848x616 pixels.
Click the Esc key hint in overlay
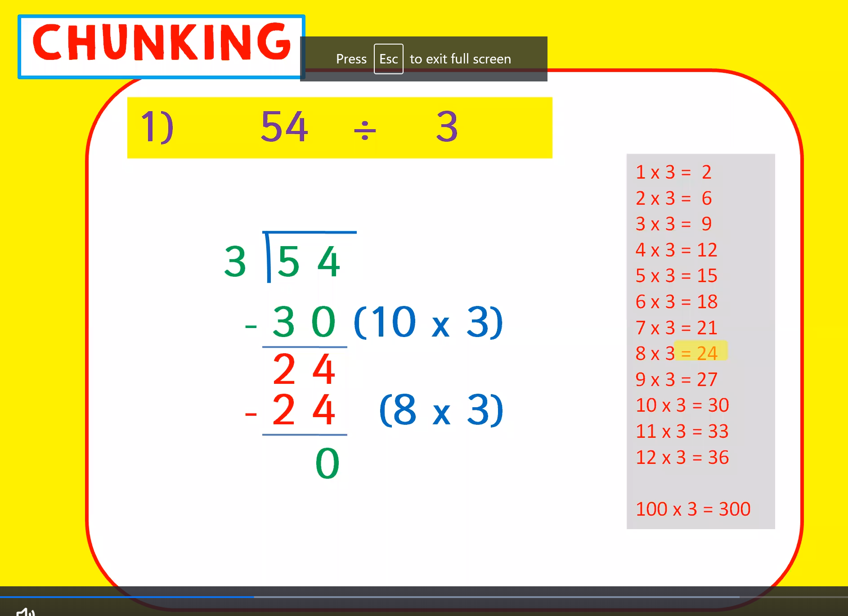pyautogui.click(x=389, y=59)
